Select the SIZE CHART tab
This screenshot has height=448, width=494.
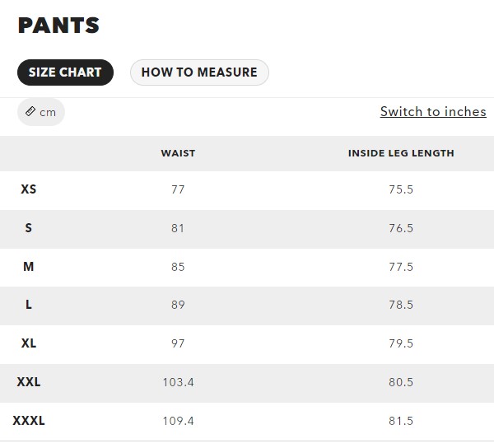[65, 72]
